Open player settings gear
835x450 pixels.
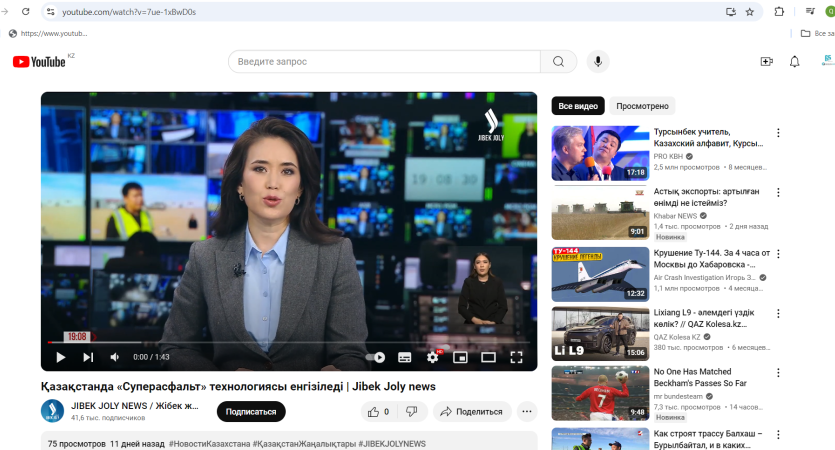point(433,357)
